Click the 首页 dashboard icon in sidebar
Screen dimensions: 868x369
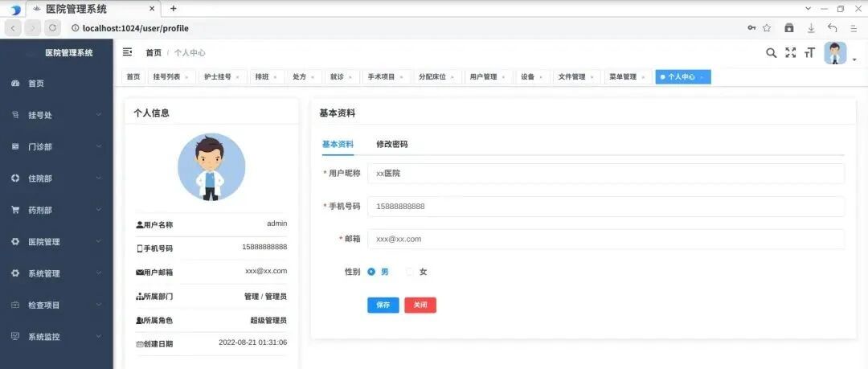15,83
